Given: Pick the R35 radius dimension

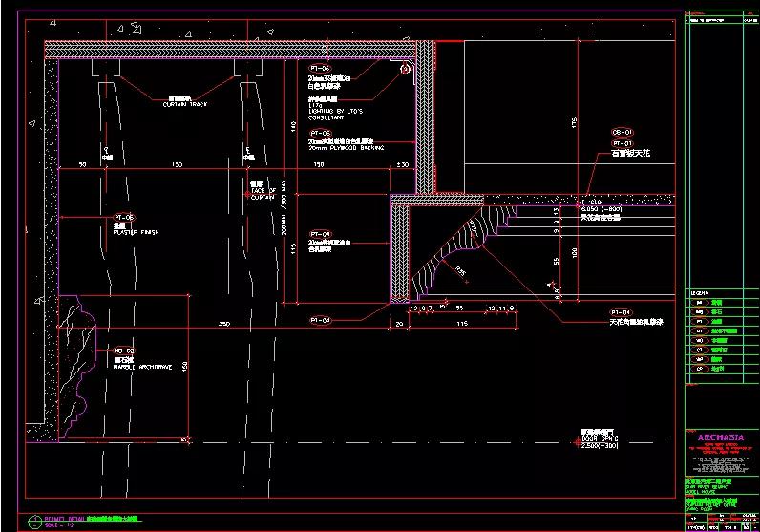Looking at the screenshot, I should point(459,270).
